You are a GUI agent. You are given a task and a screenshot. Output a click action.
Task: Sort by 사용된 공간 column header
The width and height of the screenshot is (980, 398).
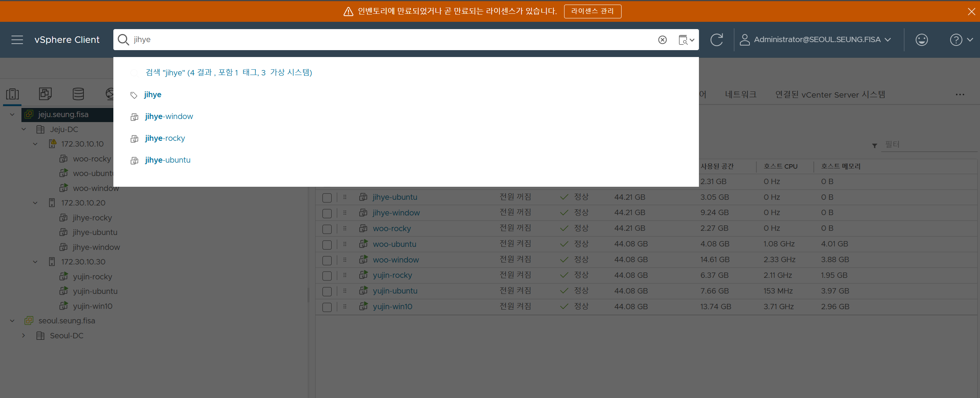point(717,166)
